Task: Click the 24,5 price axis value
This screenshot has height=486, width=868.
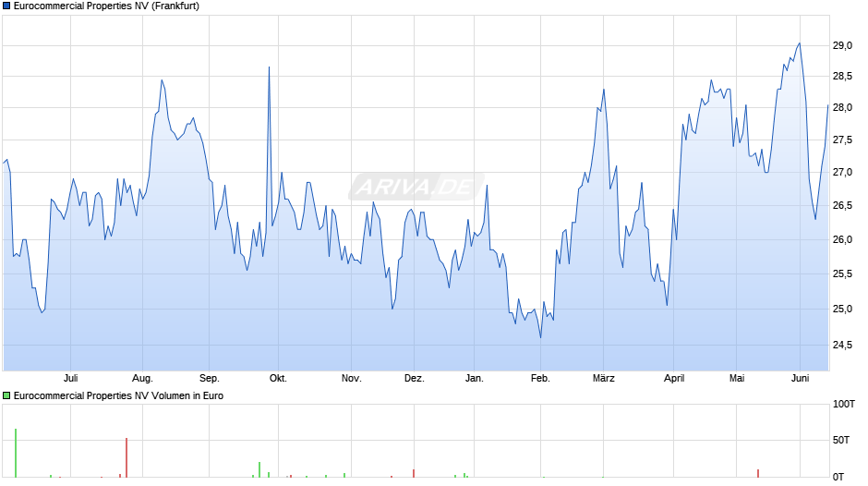Action: [842, 345]
